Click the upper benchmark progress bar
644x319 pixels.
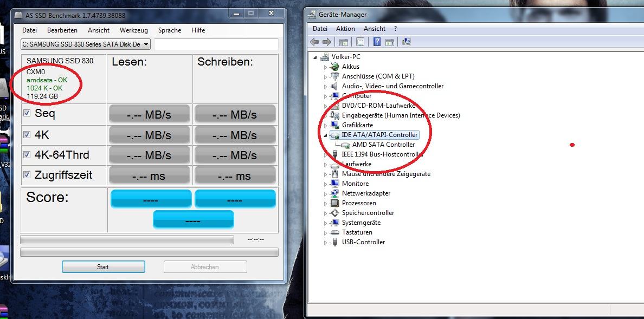click(127, 240)
